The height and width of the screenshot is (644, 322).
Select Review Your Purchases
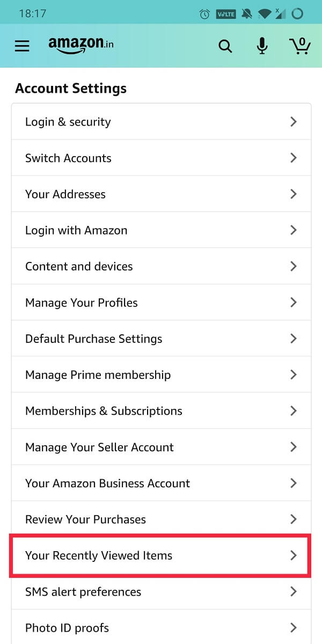coord(85,519)
